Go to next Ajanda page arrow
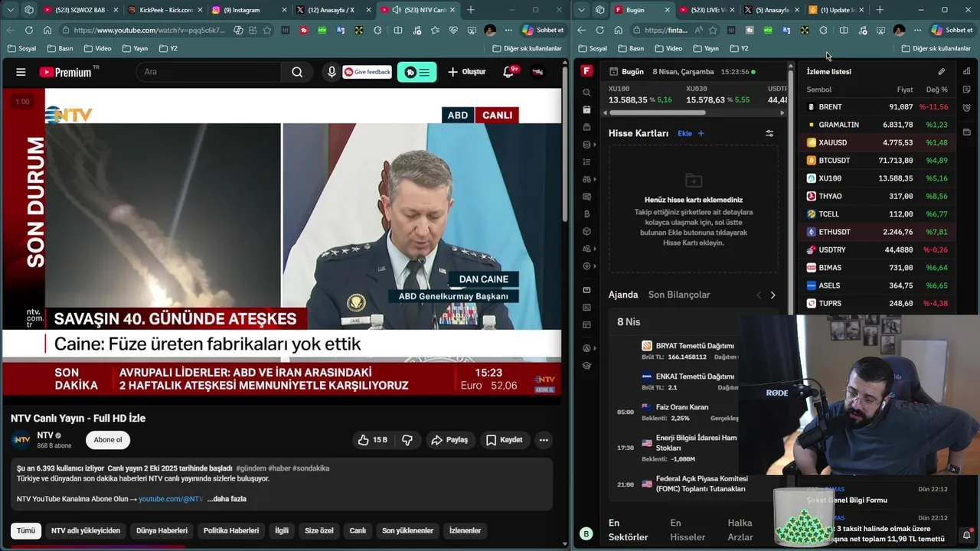Image resolution: width=980 pixels, height=551 pixels. [773, 295]
